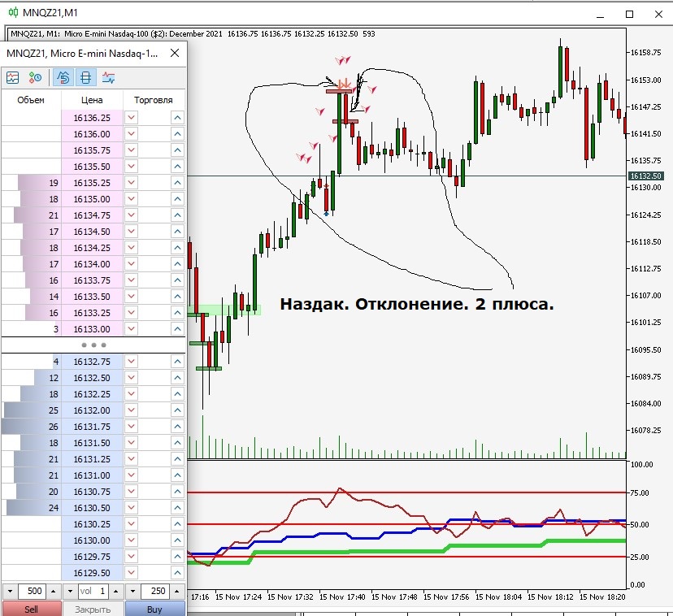Viewport: 673px width, 616px height.
Task: Click buy arrow at price 16134.00
Action: (177, 264)
